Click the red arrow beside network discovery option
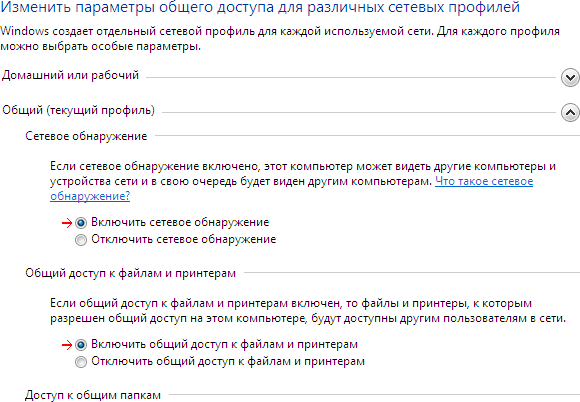This screenshot has height=402, width=580. (x=67, y=223)
